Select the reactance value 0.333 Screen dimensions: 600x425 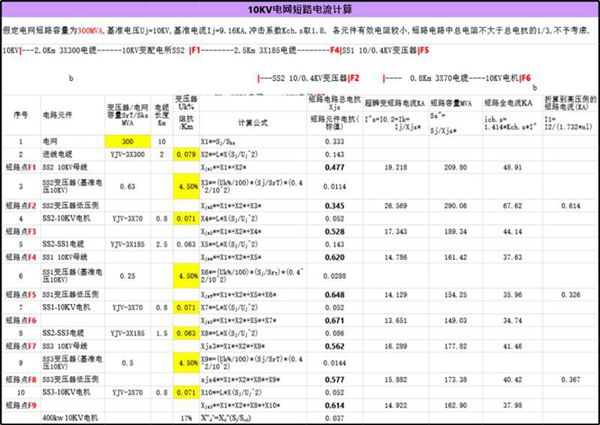coord(334,142)
